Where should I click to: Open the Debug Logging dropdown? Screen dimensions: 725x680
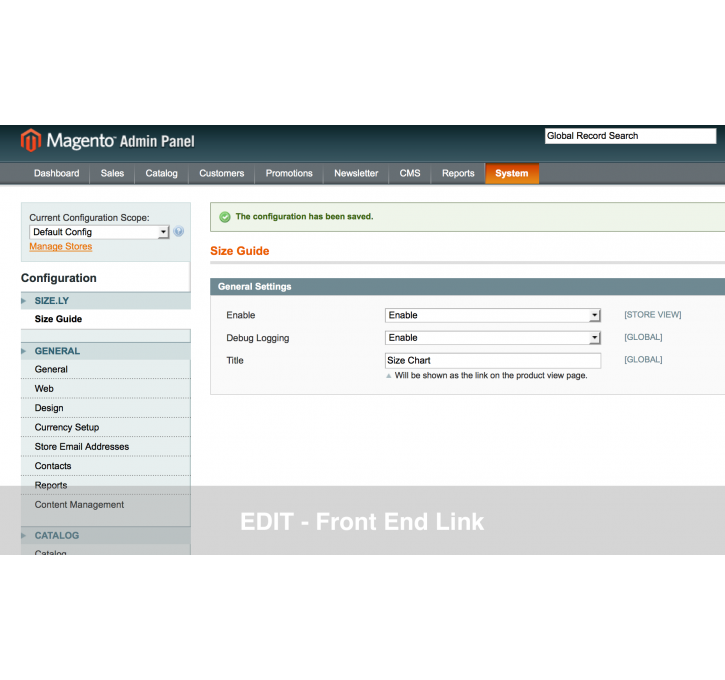492,338
